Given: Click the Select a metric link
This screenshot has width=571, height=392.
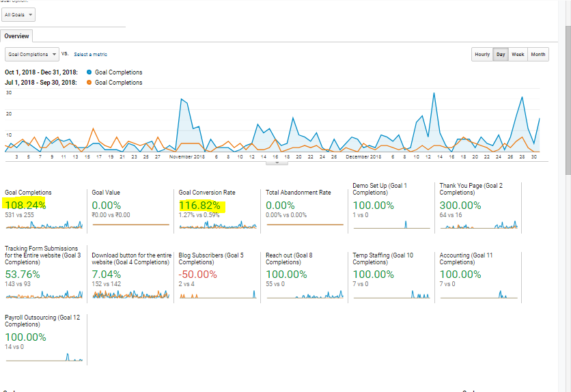Looking at the screenshot, I should [90, 54].
